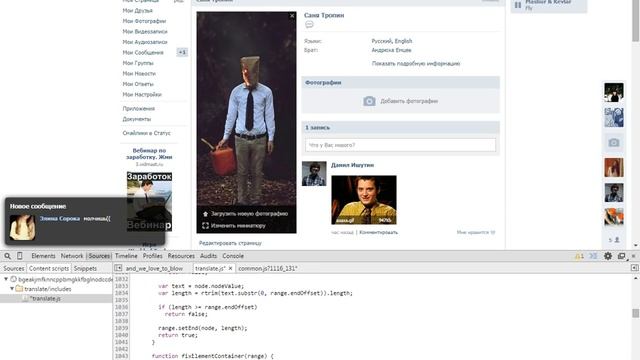Open the brother link Андрюха Емцев
Screen dimensions: 640x360
[391, 50]
